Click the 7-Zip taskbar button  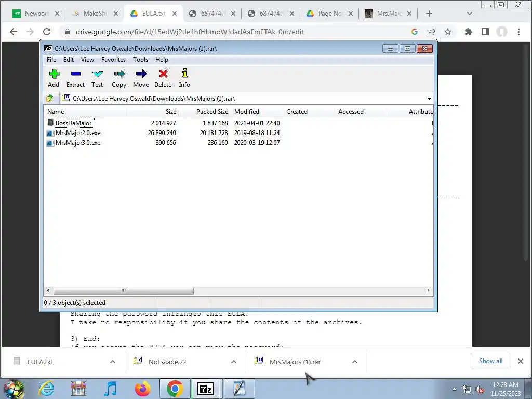[x=206, y=389]
